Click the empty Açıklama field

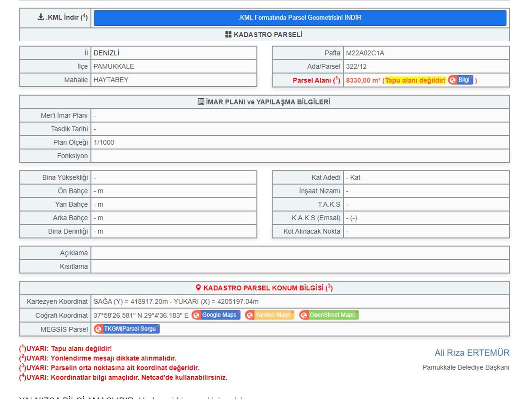point(299,253)
